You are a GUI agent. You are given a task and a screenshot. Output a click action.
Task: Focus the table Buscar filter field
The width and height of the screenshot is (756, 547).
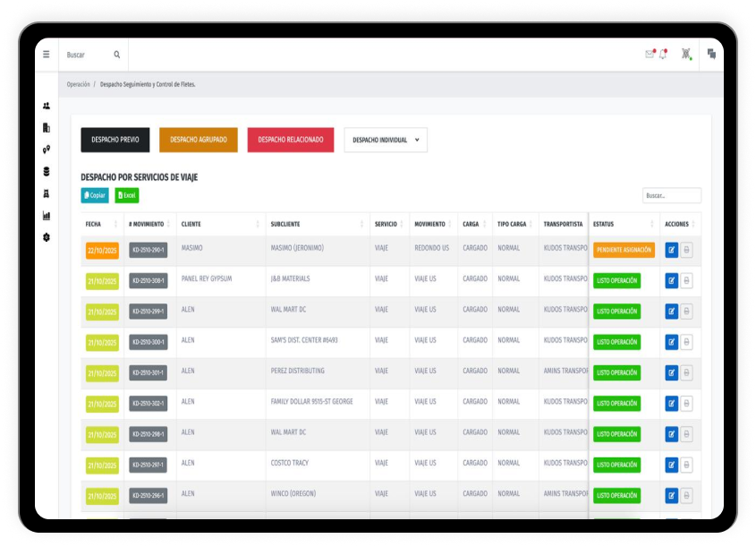[x=671, y=195]
